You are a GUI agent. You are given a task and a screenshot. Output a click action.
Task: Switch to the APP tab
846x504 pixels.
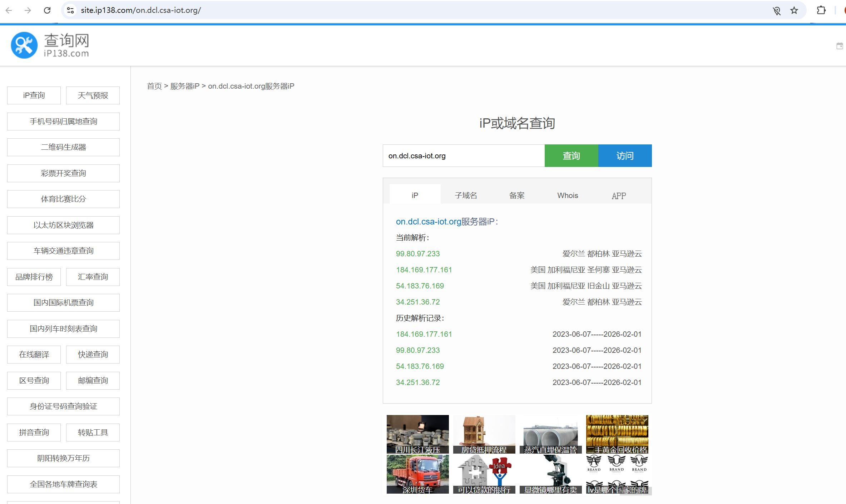tap(619, 196)
